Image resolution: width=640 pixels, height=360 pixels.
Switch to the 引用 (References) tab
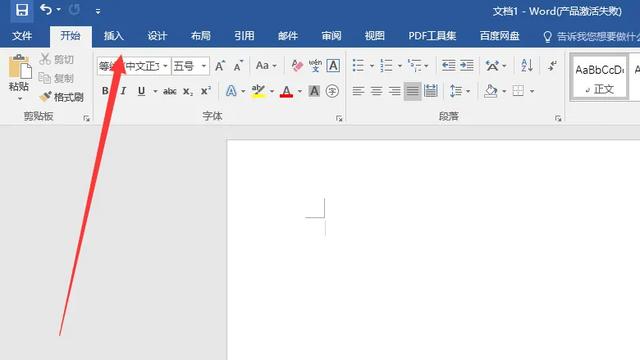(x=244, y=36)
